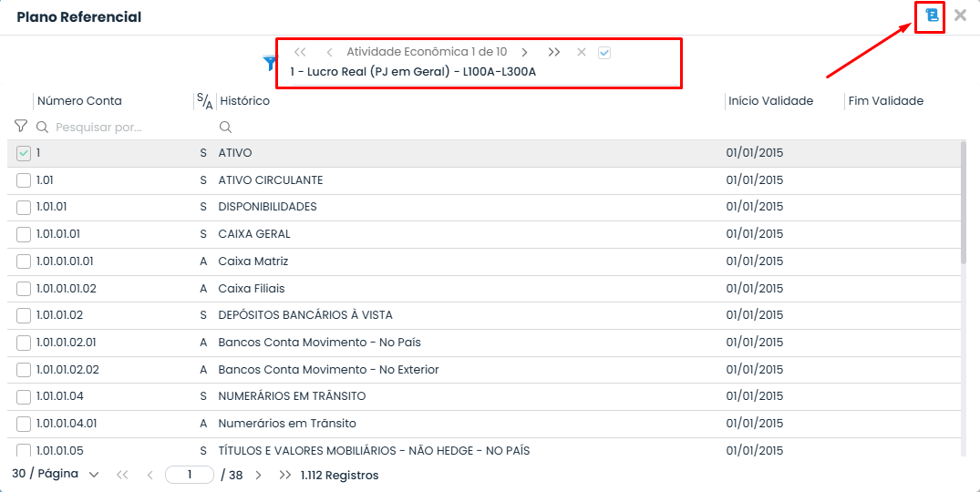The image size is (980, 492).
Task: Click the Caixa Filiais history cell
Action: pyautogui.click(x=252, y=289)
